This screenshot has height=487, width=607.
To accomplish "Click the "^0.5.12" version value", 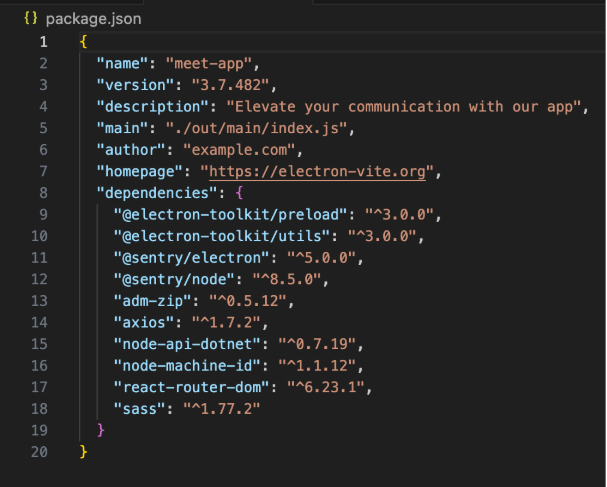I will click(248, 301).
